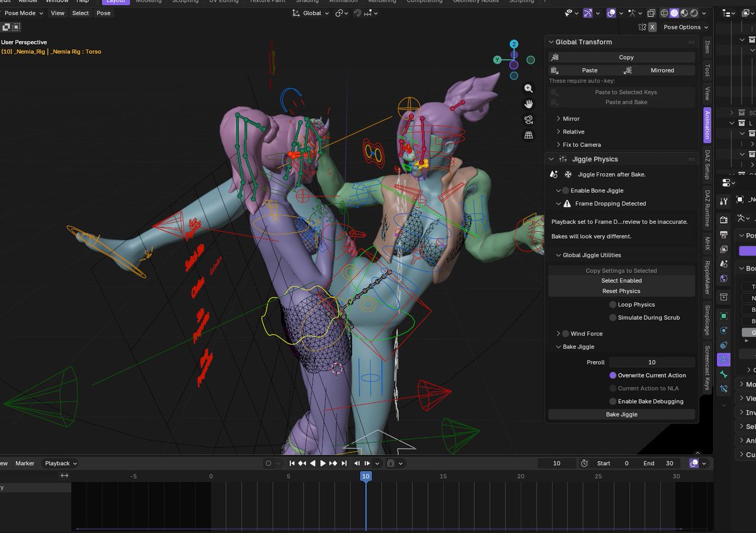Open the View menu in viewport header
This screenshot has width=756, height=533.
[57, 13]
